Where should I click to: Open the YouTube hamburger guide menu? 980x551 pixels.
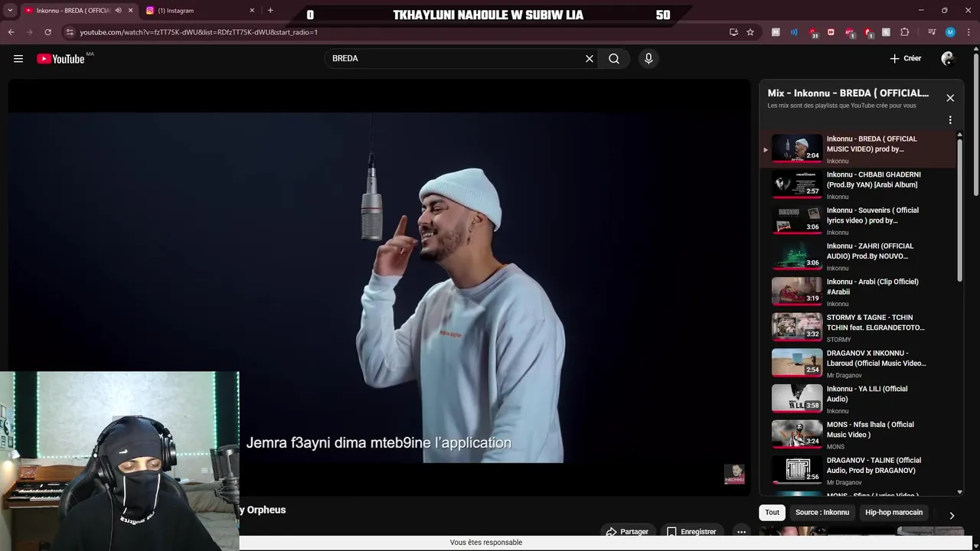coord(18,58)
